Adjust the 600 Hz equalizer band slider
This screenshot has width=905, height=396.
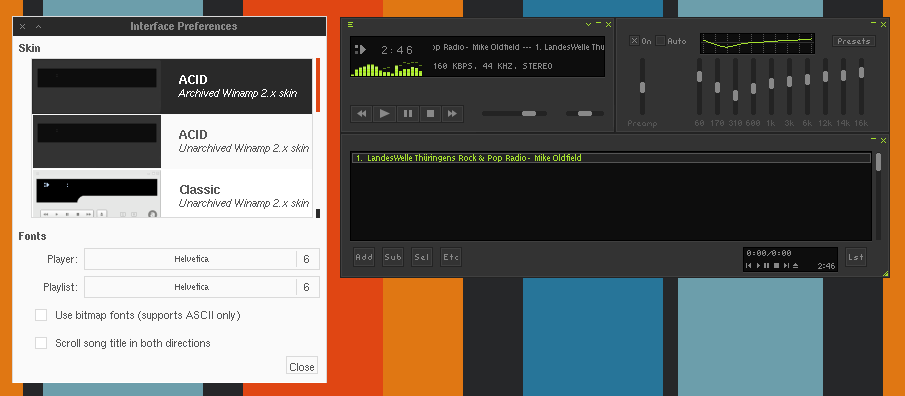pyautogui.click(x=753, y=87)
